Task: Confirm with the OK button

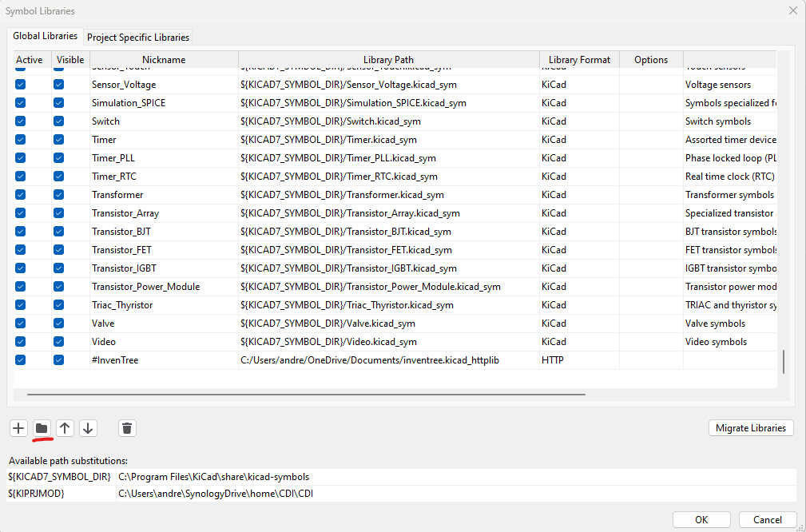Action: 701,520
